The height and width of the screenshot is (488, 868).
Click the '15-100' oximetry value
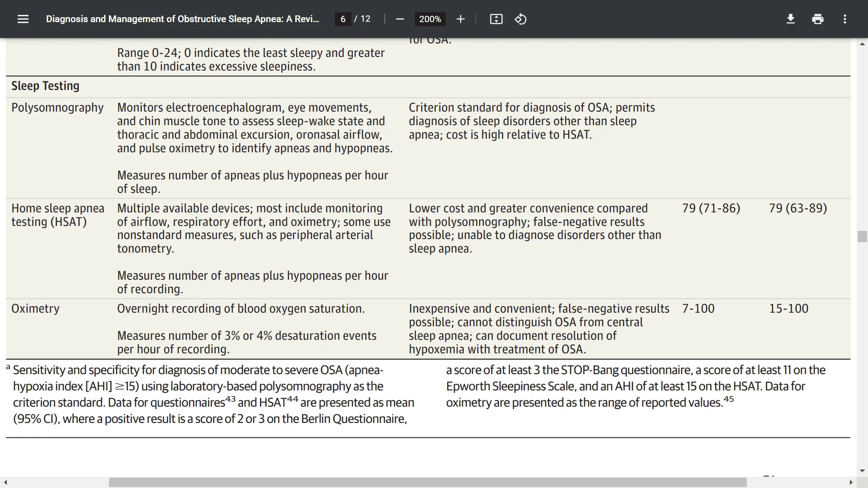point(788,309)
